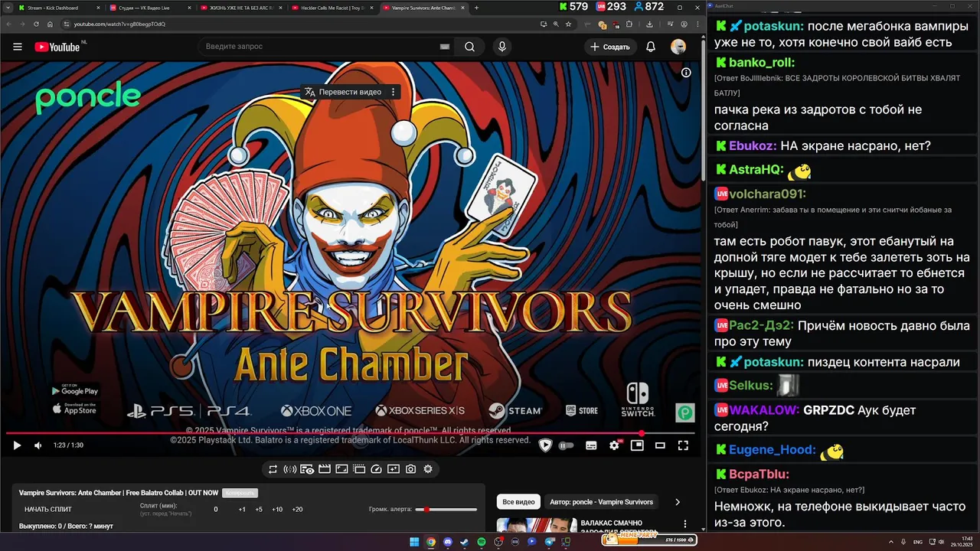This screenshot has width=980, height=551.
Task: Open player settings gear
Action: pos(614,445)
